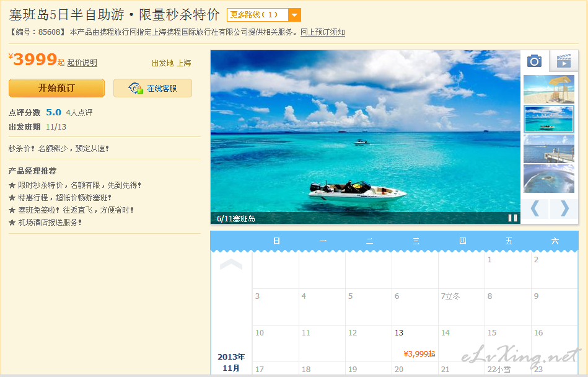Open 在线客服 chat button
588x377 pixels.
pyautogui.click(x=152, y=88)
